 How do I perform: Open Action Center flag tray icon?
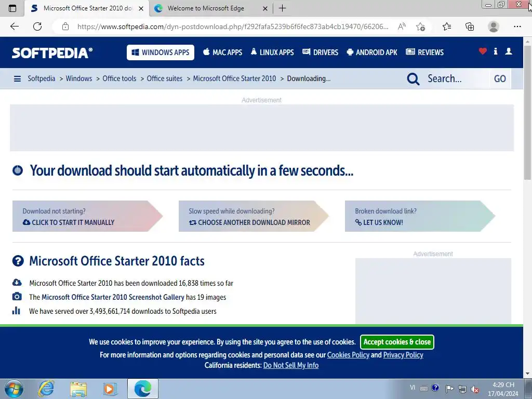click(x=449, y=389)
